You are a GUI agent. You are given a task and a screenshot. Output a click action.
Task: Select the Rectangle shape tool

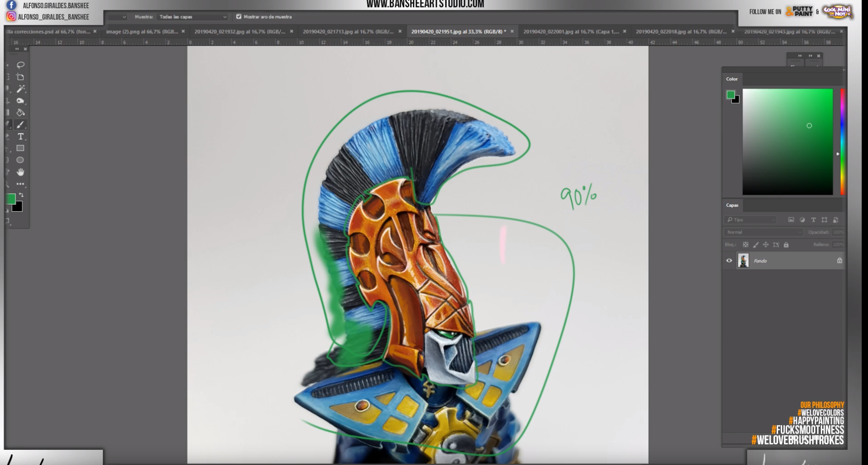[20, 148]
